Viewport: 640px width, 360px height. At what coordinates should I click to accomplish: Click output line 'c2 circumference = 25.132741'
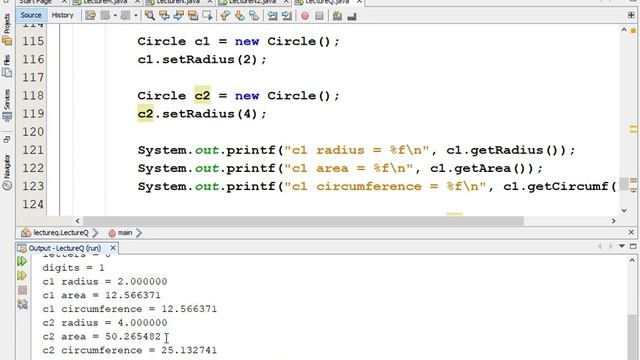point(129,350)
